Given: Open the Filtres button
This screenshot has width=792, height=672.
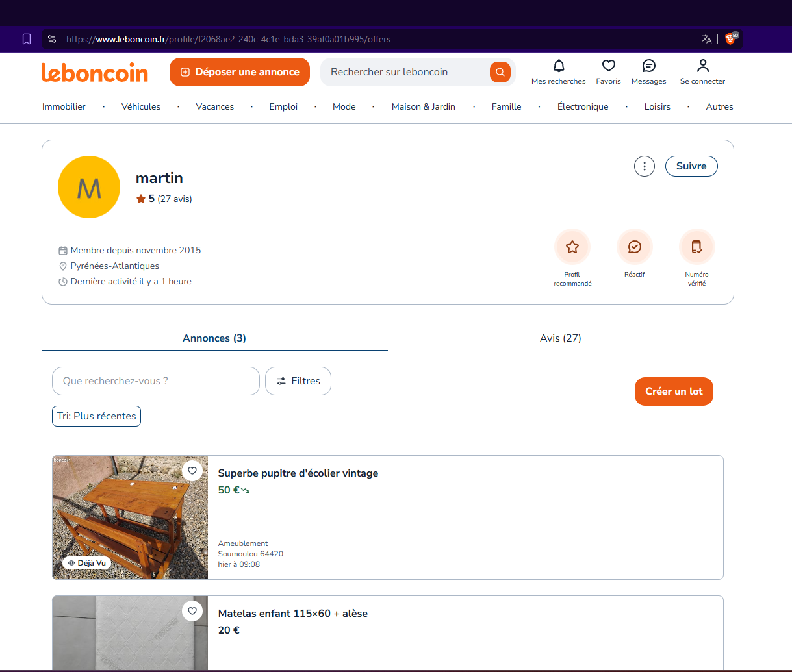Looking at the screenshot, I should tap(298, 381).
